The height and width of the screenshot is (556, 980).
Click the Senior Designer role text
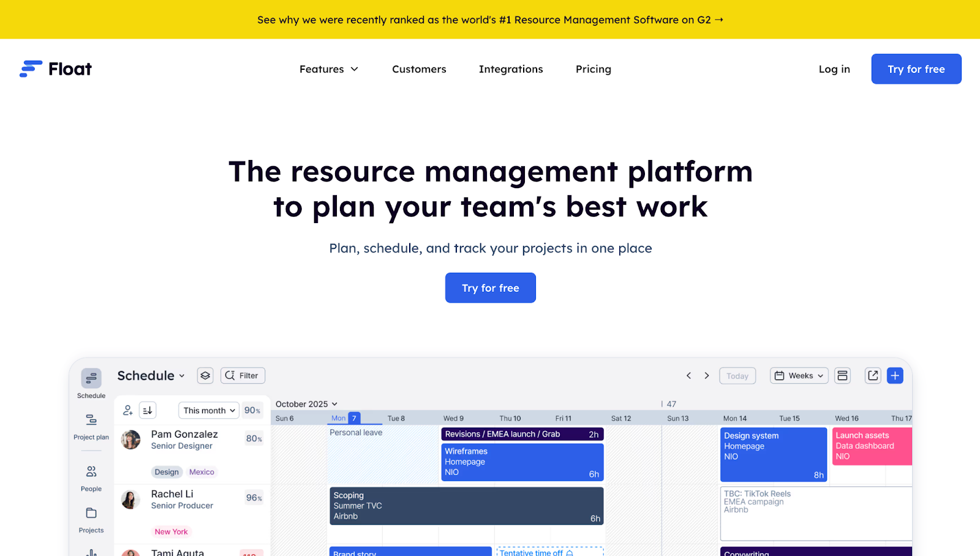pyautogui.click(x=182, y=446)
